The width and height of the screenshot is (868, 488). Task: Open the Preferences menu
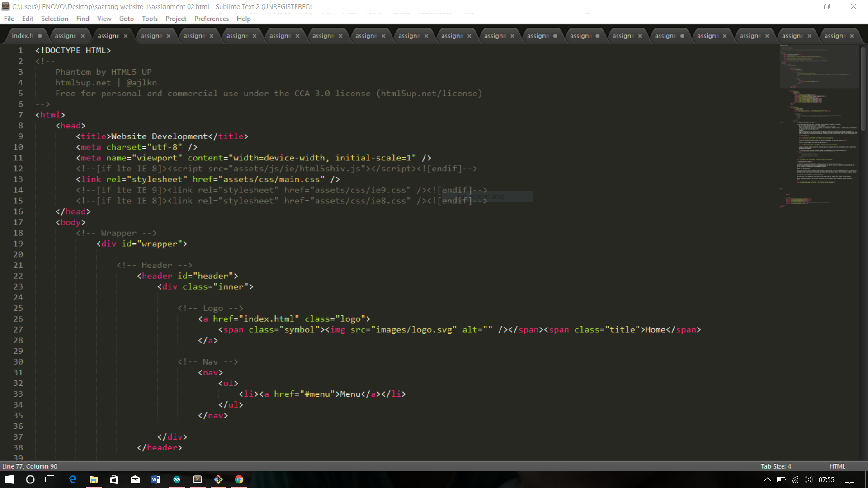coord(212,19)
